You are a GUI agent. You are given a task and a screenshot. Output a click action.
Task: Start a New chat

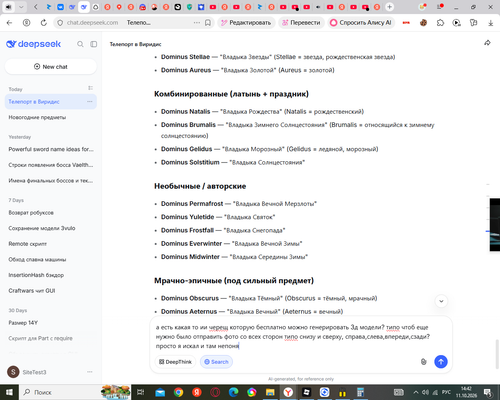pos(51,67)
